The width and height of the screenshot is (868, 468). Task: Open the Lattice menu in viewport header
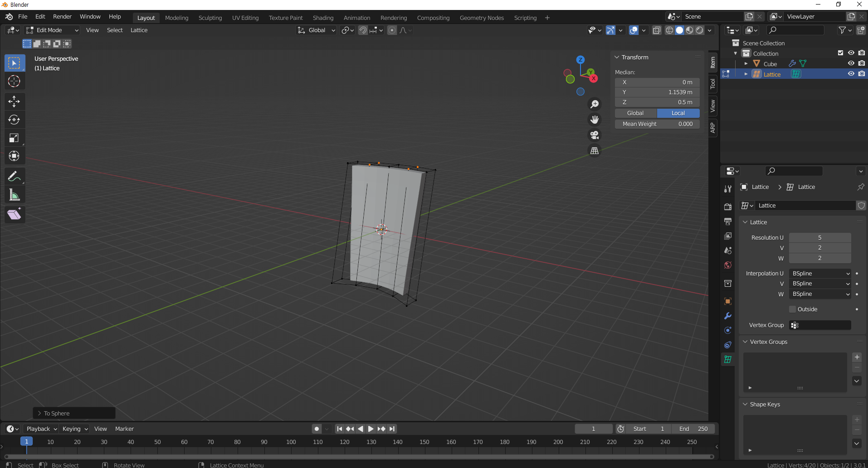pos(139,30)
